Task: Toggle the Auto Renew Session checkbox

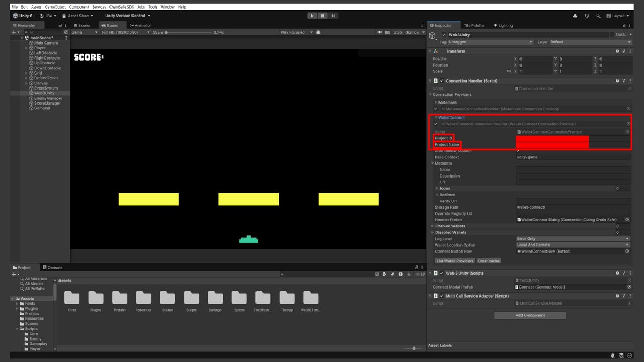Action: (518, 151)
